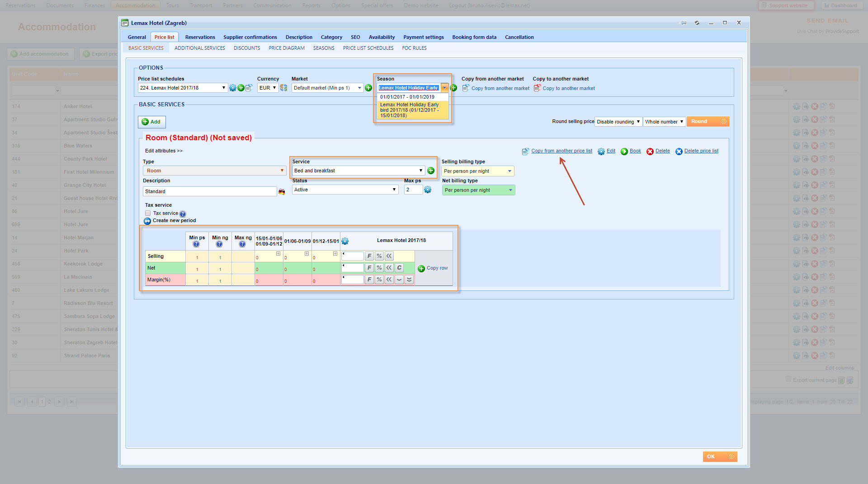
Task: Open Payment settings tab
Action: (424, 37)
